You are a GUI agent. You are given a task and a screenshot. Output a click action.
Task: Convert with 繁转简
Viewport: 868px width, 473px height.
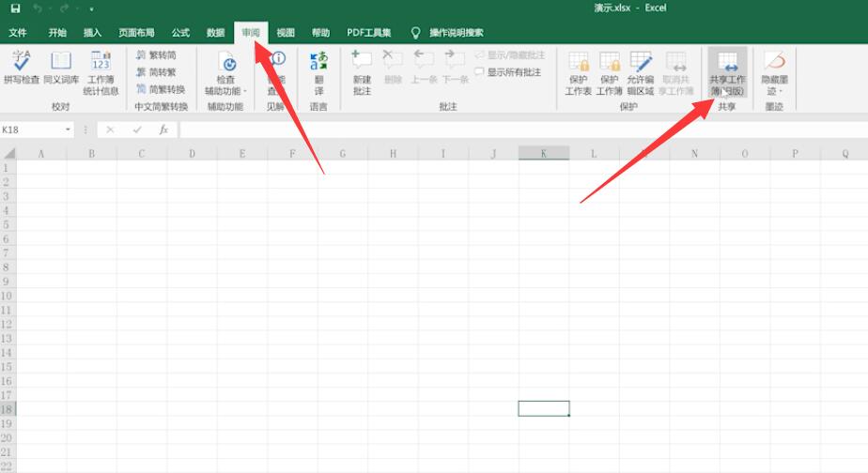pyautogui.click(x=156, y=54)
